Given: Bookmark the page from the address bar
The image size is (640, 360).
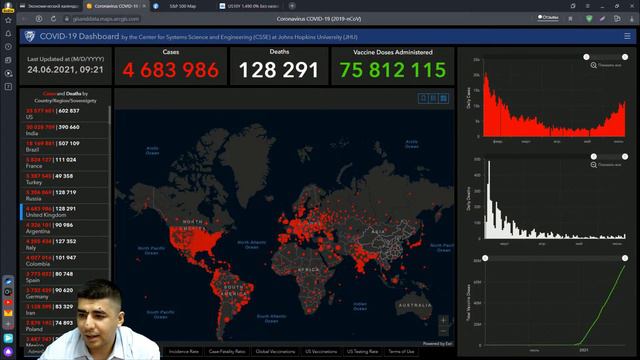Looking at the screenshot, I should point(570,18).
